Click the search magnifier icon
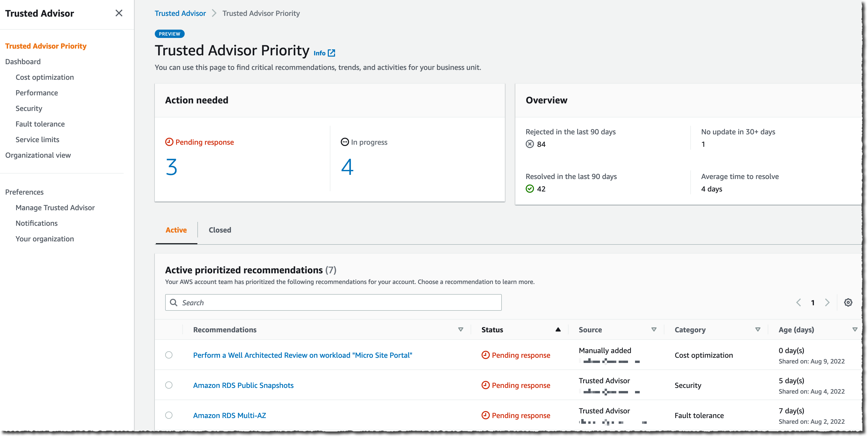 click(173, 302)
